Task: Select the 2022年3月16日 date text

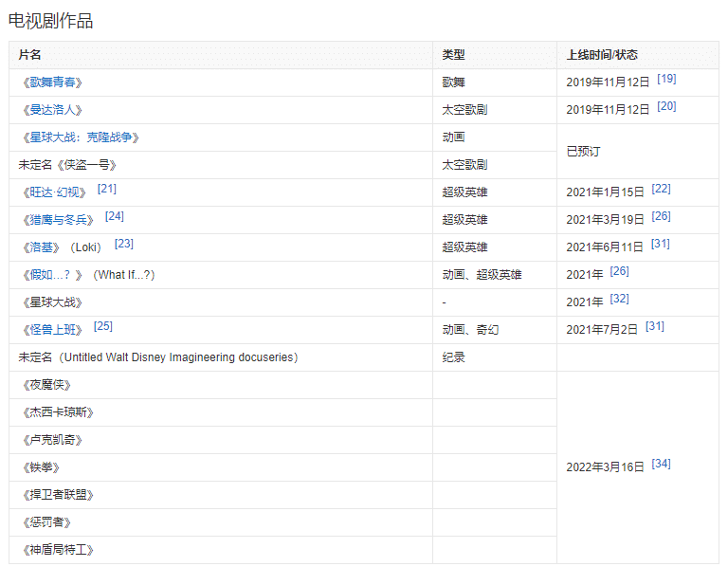Action: pyautogui.click(x=605, y=467)
